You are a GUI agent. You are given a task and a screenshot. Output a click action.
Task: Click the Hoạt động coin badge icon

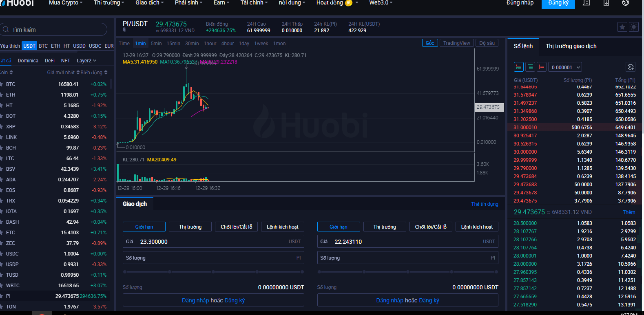349,3
